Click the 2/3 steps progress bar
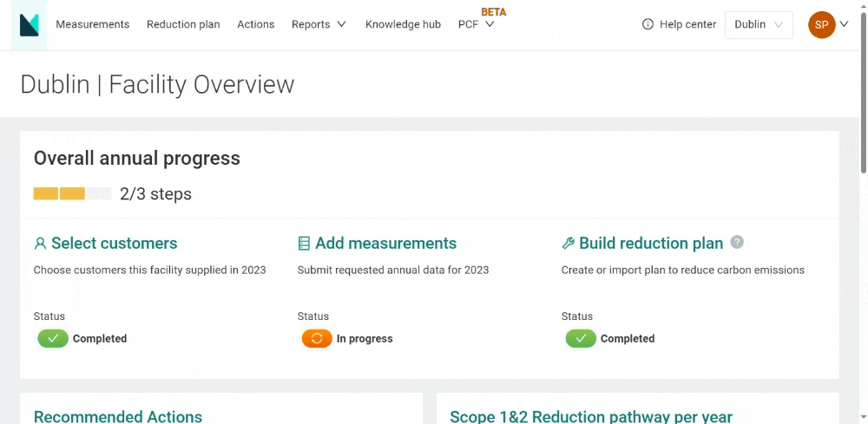This screenshot has width=868, height=424. pos(72,193)
